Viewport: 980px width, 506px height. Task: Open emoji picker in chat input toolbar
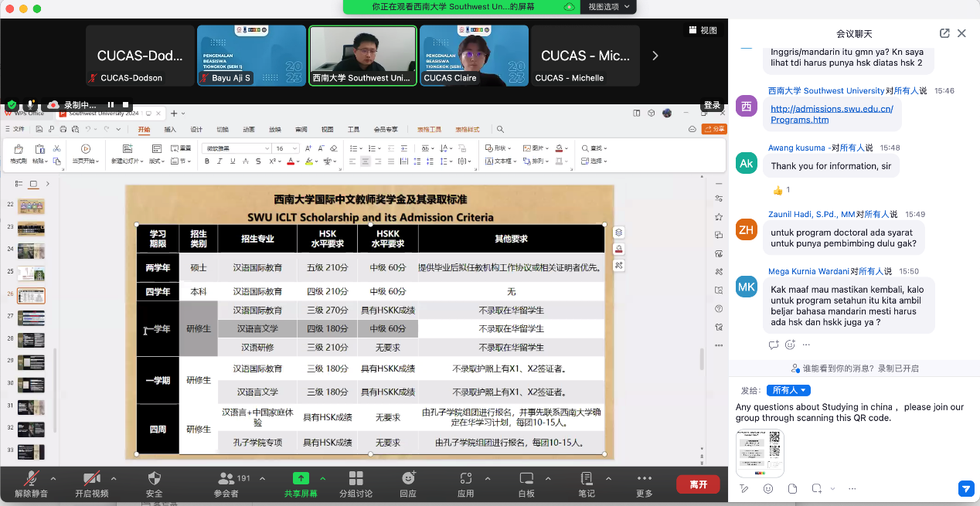768,489
